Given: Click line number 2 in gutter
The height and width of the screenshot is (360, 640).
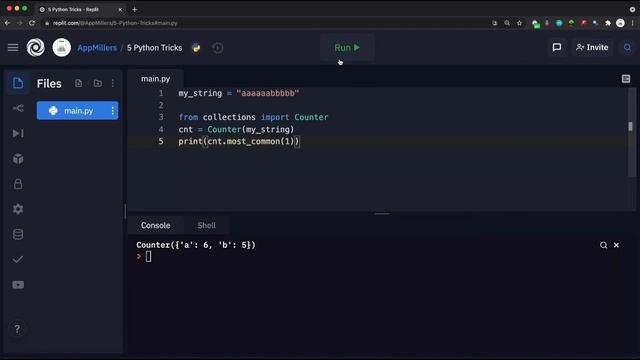Looking at the screenshot, I should tap(161, 105).
